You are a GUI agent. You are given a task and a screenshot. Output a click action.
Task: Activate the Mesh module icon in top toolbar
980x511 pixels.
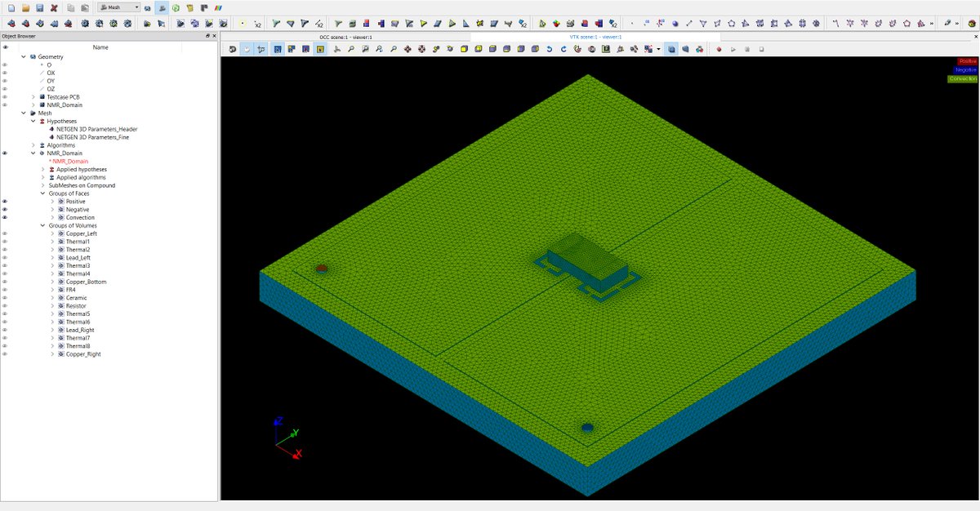[160, 8]
